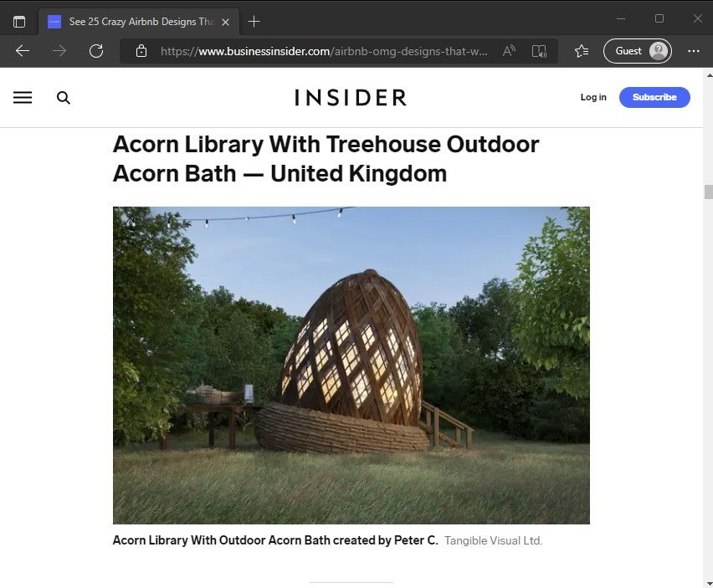This screenshot has height=588, width=713.
Task: View site information via the padlock
Action: [x=139, y=51]
